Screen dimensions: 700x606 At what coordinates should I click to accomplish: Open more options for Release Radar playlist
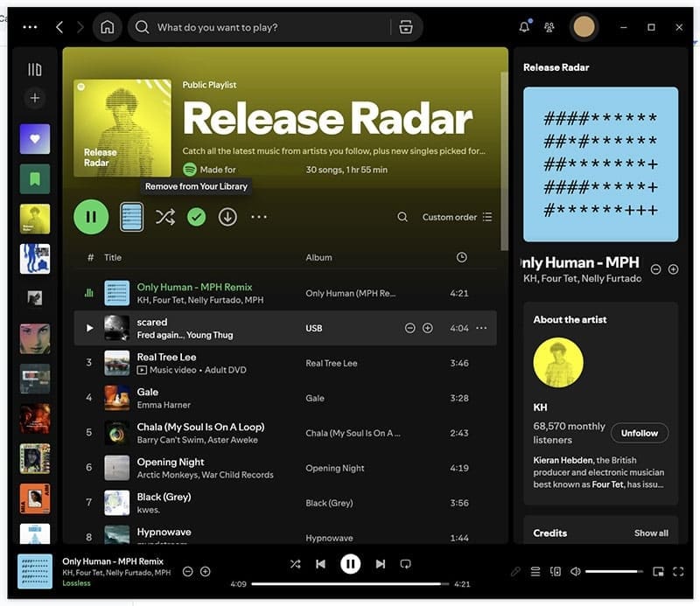coord(259,217)
